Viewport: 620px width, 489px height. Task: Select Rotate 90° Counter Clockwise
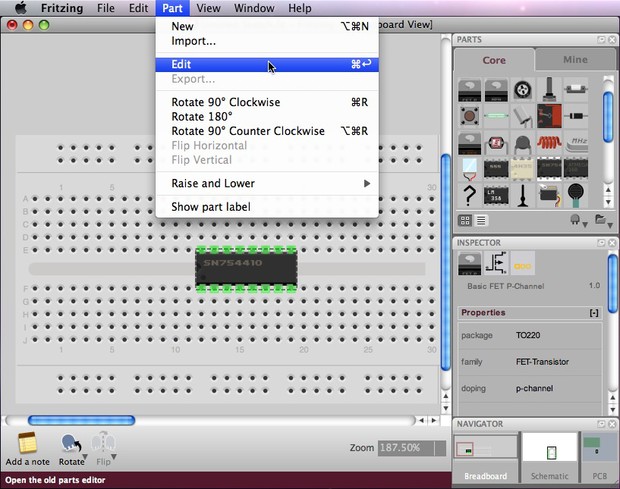click(x=267, y=131)
